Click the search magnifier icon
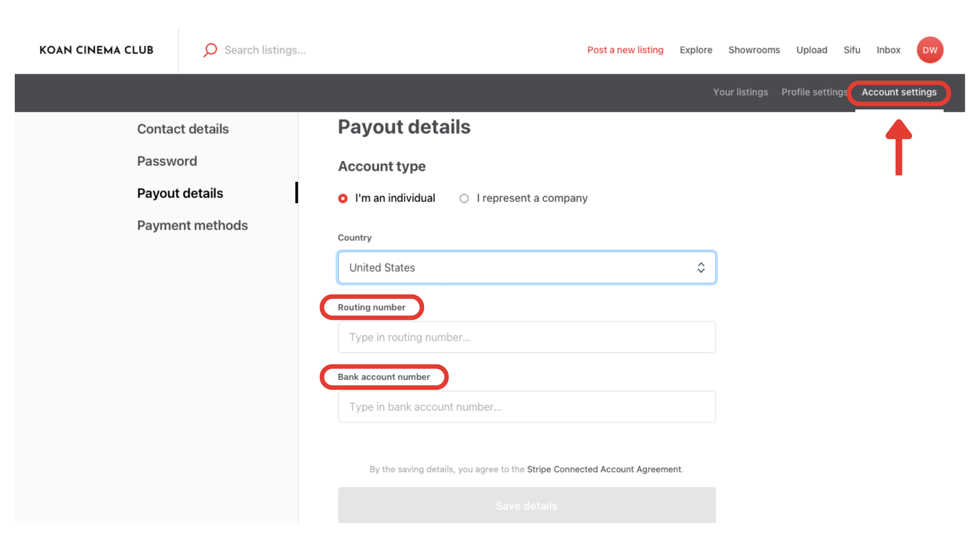 point(210,50)
